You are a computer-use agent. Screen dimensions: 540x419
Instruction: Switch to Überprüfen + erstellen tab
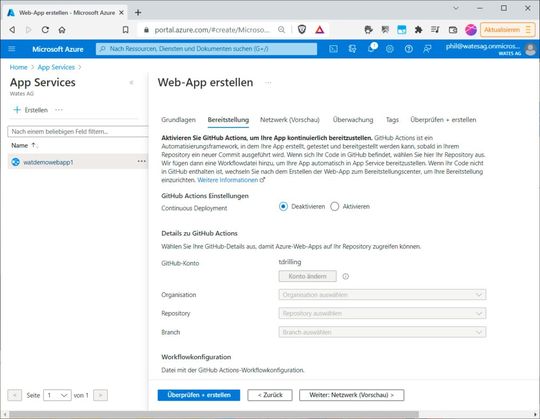(x=443, y=120)
